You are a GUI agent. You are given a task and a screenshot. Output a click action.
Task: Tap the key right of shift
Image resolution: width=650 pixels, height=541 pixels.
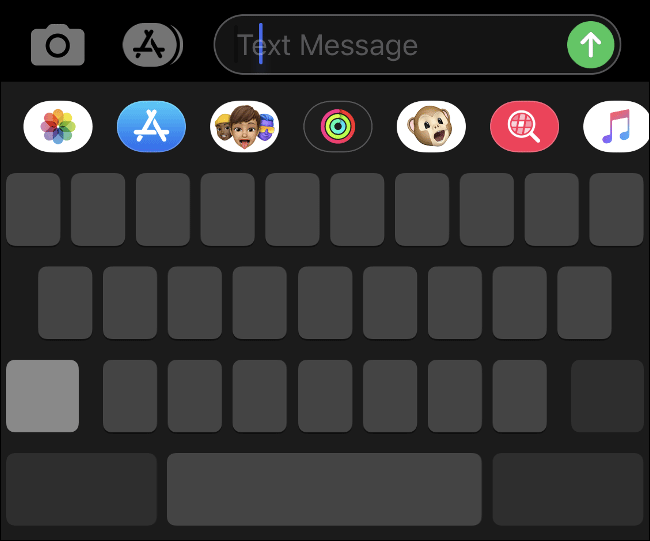(x=130, y=396)
